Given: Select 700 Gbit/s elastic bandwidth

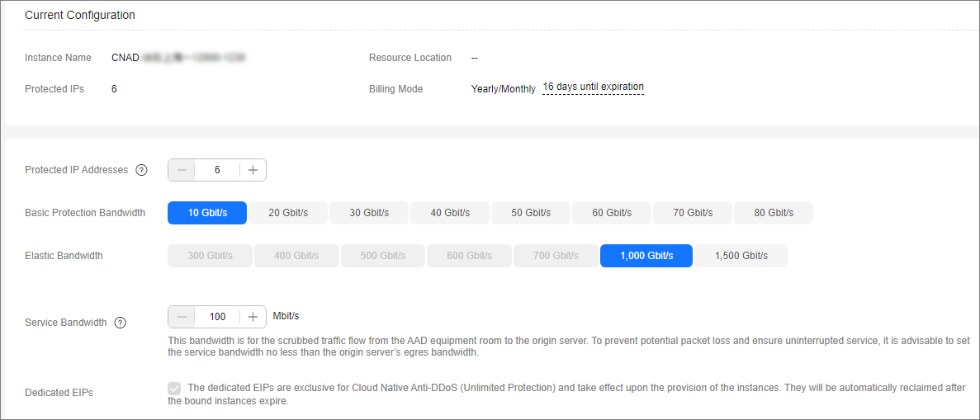Looking at the screenshot, I should tap(556, 256).
